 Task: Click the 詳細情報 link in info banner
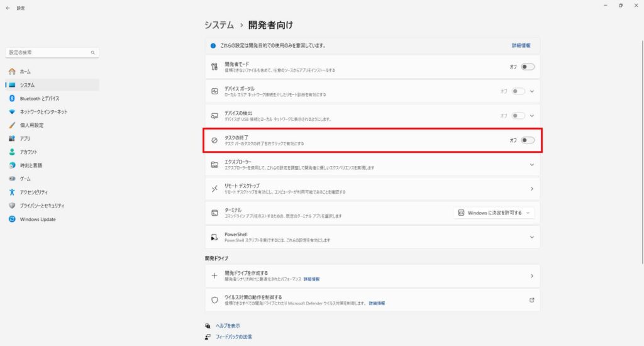[521, 46]
